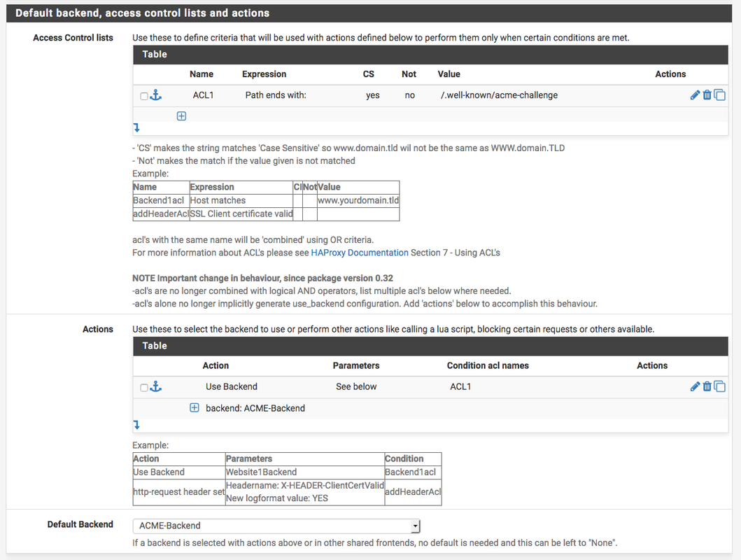Click 'www.yourdomain.tld' in the example table
741x560 pixels.
(x=358, y=200)
